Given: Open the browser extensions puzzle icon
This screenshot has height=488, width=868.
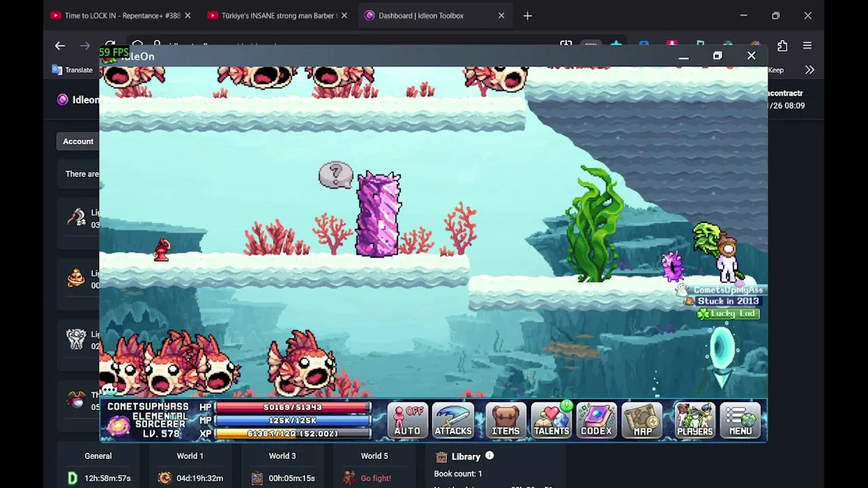Looking at the screenshot, I should [x=783, y=45].
